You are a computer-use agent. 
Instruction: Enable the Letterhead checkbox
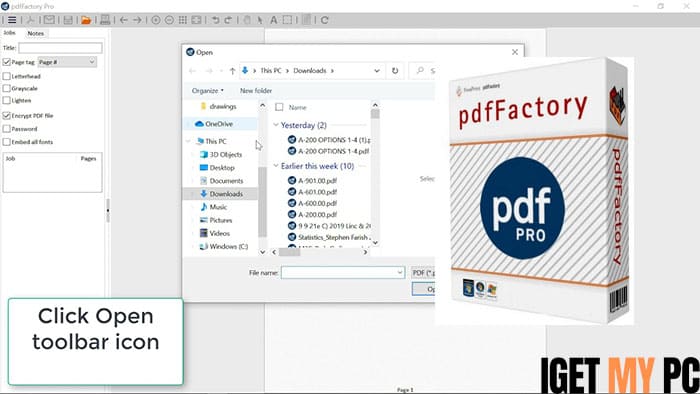pyautogui.click(x=6, y=76)
